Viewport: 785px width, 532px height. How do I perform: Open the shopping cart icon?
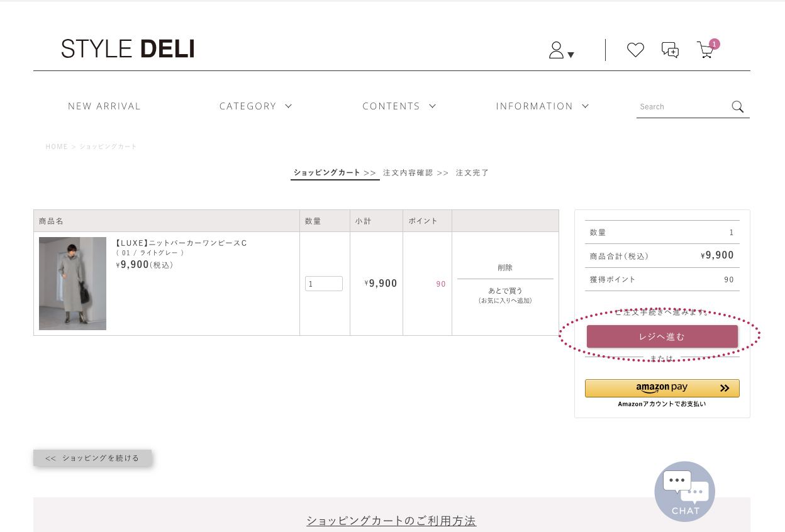tap(706, 50)
